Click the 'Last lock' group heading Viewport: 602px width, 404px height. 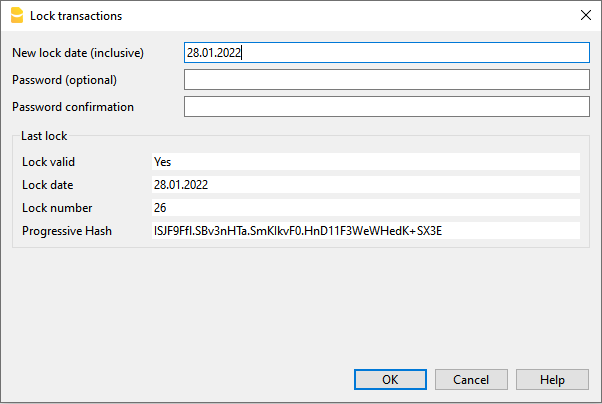point(44,136)
